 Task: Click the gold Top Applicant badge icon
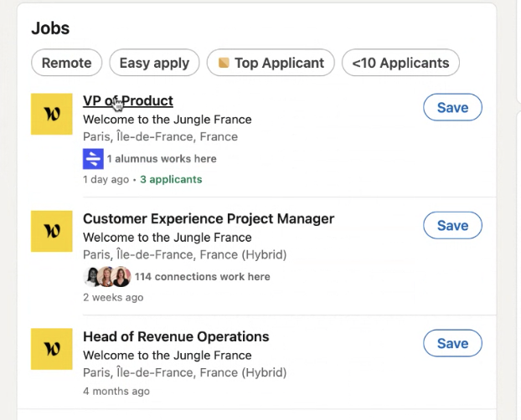[x=224, y=63]
